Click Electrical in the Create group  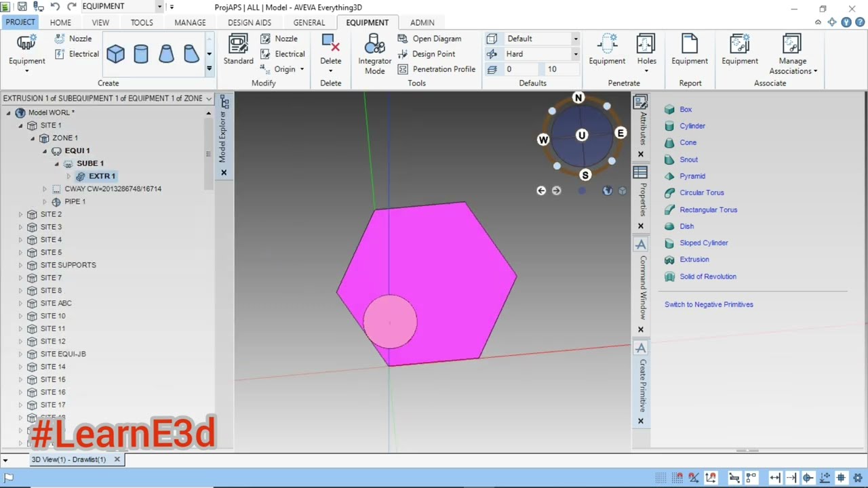pos(76,54)
